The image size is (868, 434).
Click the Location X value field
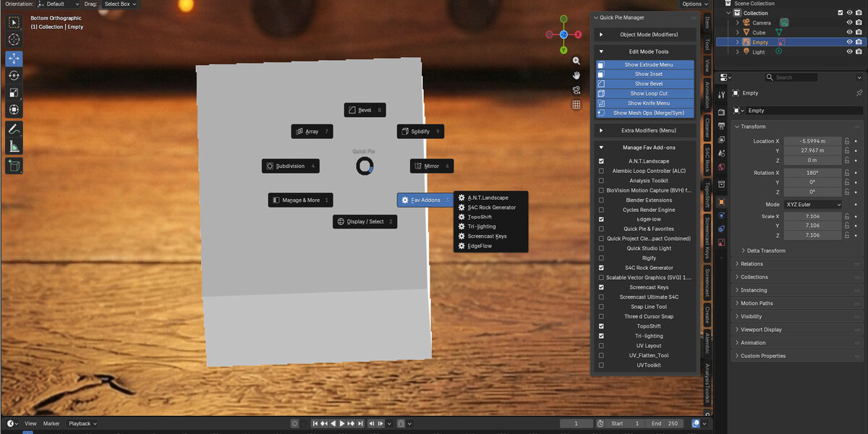click(813, 141)
